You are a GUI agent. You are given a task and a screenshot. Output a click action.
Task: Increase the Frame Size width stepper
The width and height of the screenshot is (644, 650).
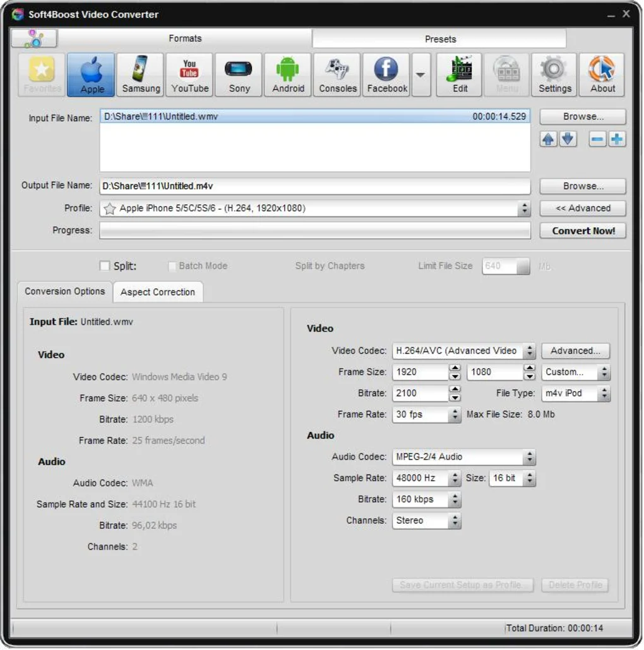coord(454,368)
